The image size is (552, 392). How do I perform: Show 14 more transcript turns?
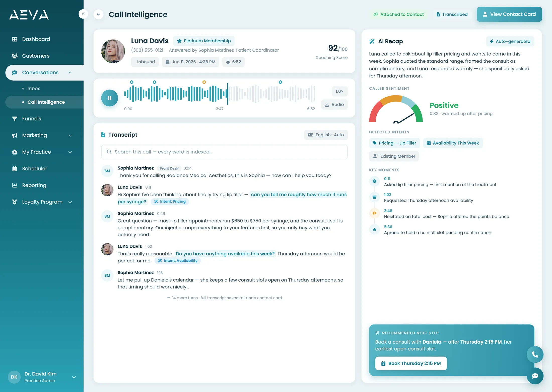[x=224, y=298]
